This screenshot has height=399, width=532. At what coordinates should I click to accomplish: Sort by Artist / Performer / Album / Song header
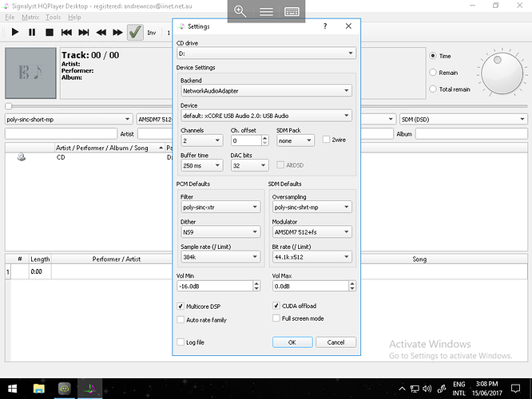[x=109, y=148]
